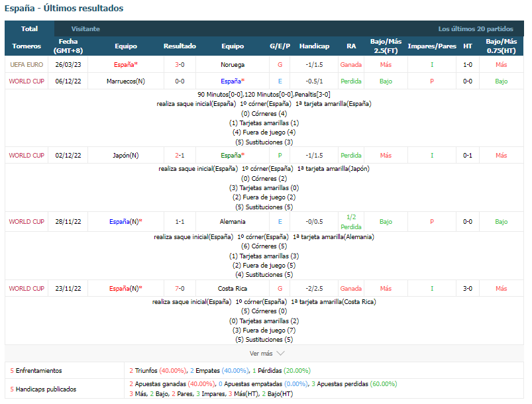
Task: Select '2 Triunfos (40.00%)' summary text
Action: 158,370
